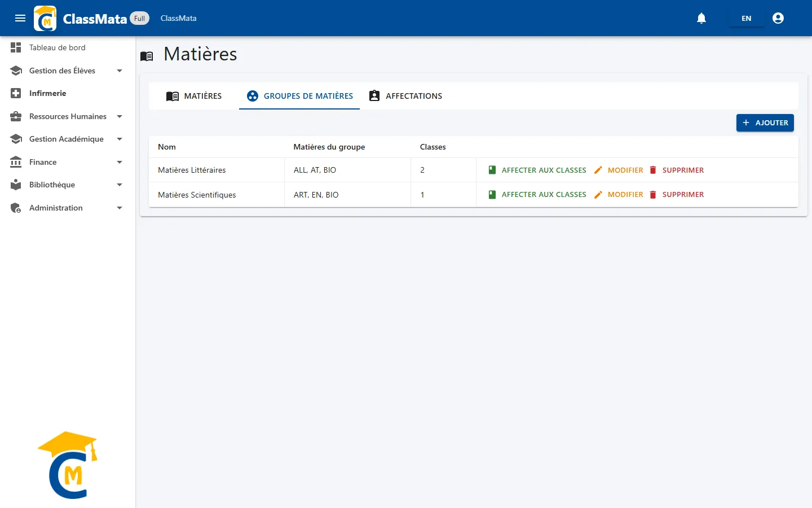Click Supprimer for Matières Littéraires
The width and height of the screenshot is (812, 508).
[677, 170]
